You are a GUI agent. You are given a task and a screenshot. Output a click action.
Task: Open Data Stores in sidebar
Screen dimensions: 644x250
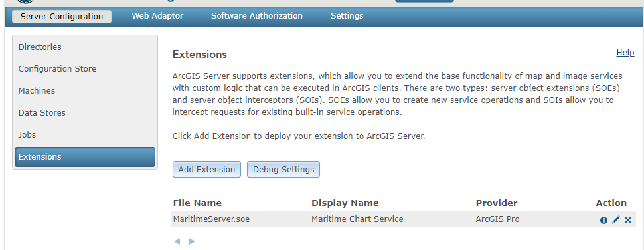(x=85, y=112)
